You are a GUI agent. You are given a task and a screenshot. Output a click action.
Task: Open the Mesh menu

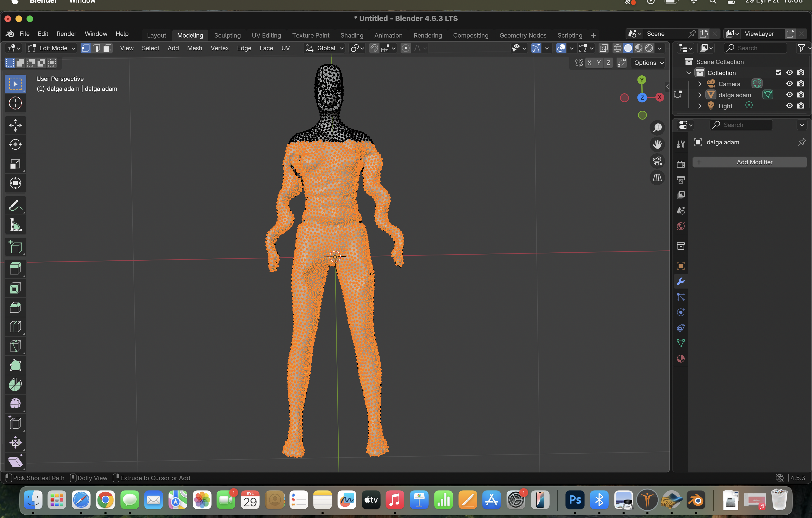pyautogui.click(x=194, y=48)
